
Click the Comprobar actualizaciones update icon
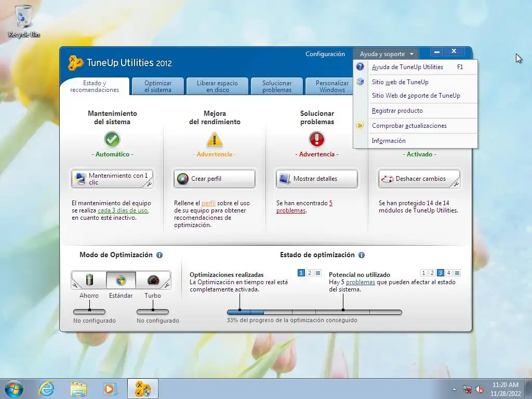360,126
